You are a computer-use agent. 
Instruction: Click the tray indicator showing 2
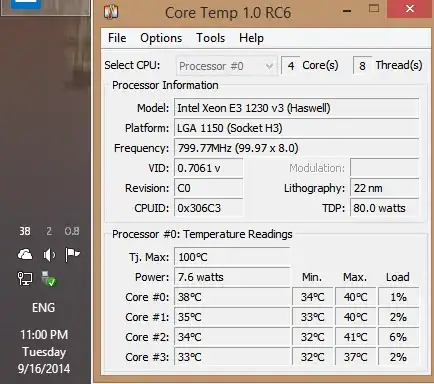tap(49, 231)
